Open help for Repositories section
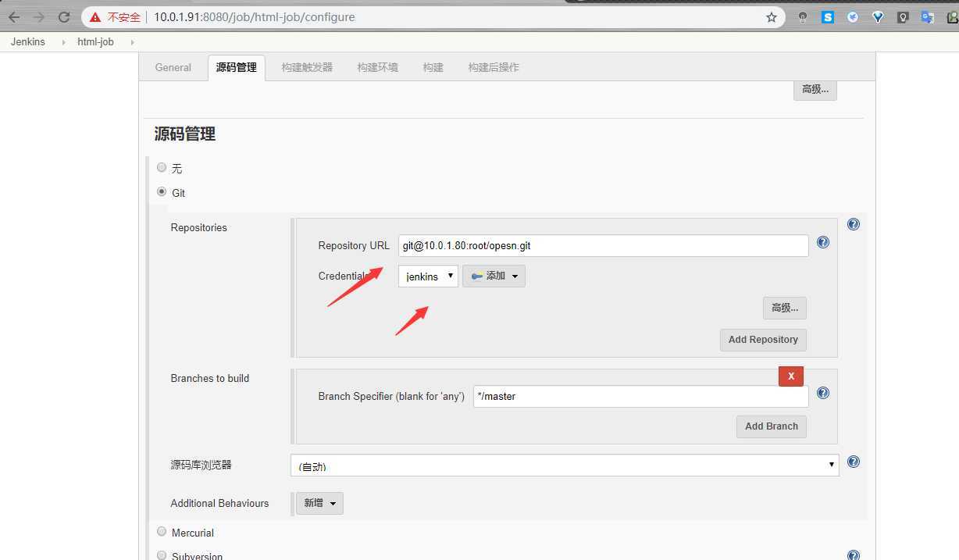The width and height of the screenshot is (959, 560). click(854, 224)
